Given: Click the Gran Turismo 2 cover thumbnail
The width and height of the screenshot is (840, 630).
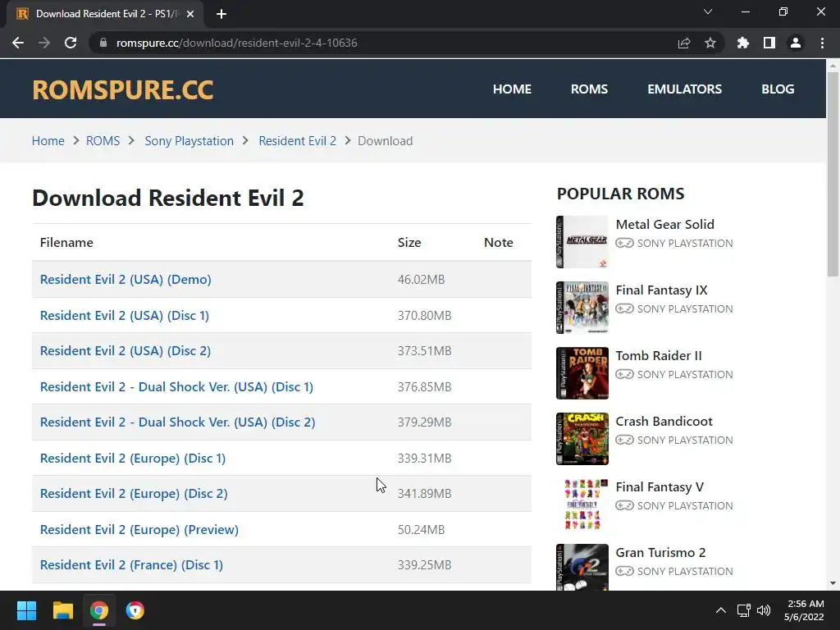Looking at the screenshot, I should pos(582,568).
